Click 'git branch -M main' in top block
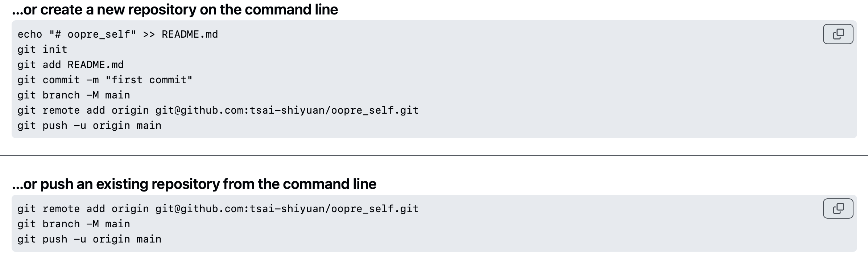868x257 pixels. (74, 95)
